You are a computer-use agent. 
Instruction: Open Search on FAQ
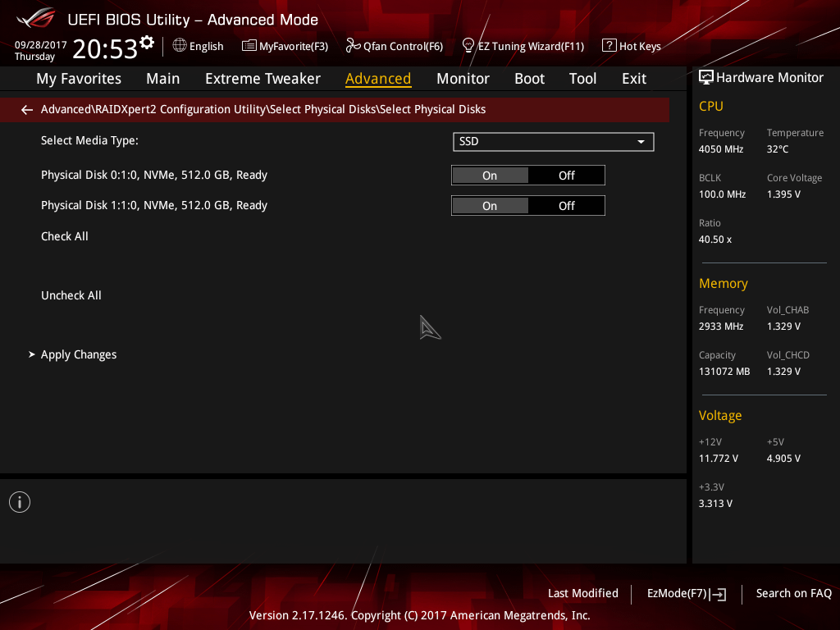794,594
